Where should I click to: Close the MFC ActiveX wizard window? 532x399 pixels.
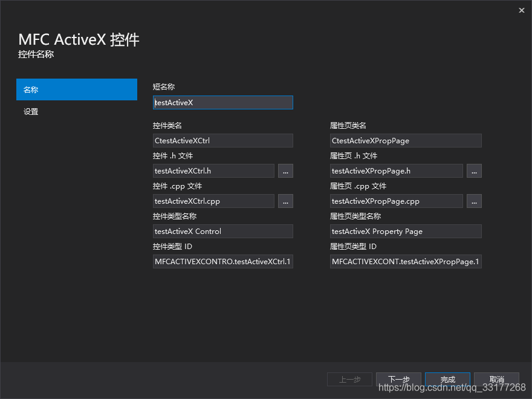pos(522,10)
